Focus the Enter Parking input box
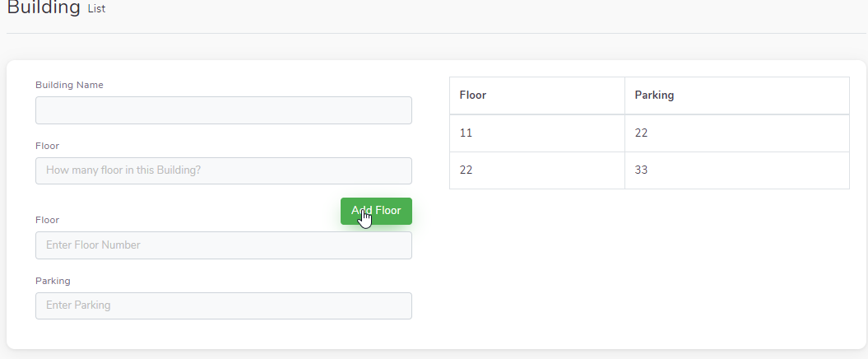 (224, 305)
